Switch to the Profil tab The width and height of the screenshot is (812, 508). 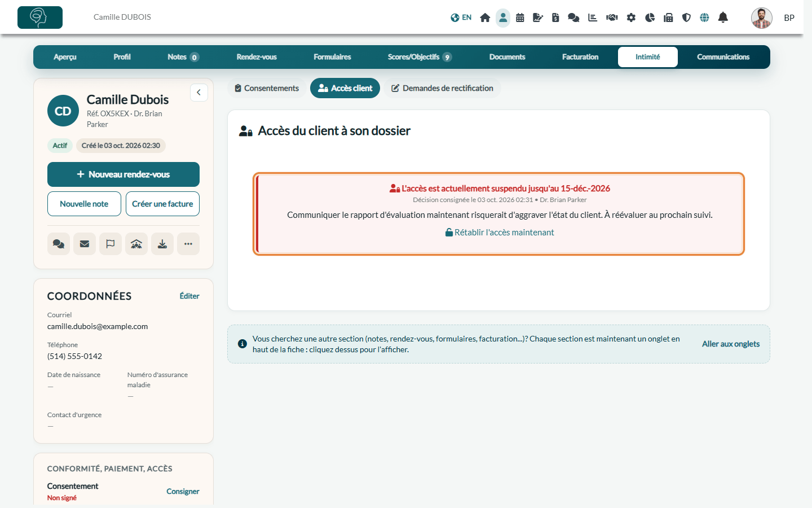[x=122, y=57]
